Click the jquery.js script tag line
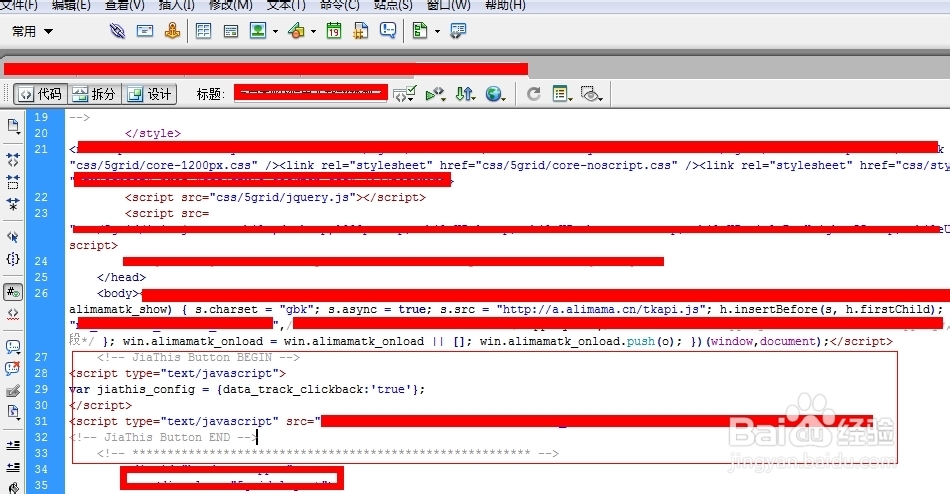The width and height of the screenshot is (950, 494). click(x=275, y=197)
